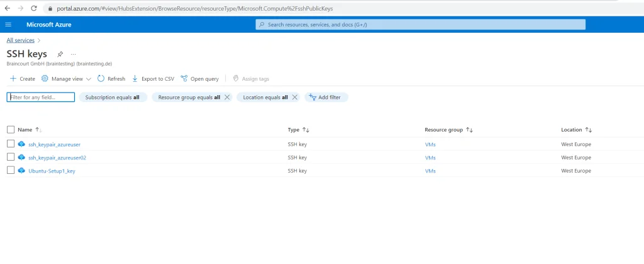Check the Ubuntu-Setup1_key row checkbox
This screenshot has width=644, height=264.
(x=11, y=170)
